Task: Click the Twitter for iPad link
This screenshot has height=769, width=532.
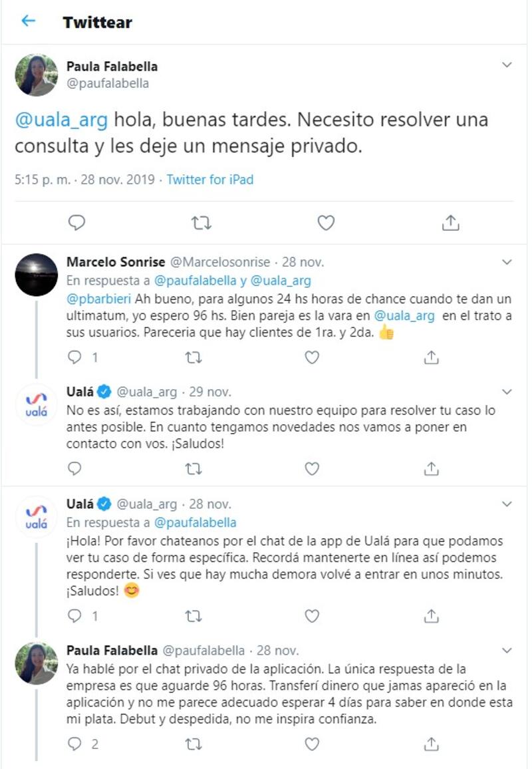Action: point(209,180)
